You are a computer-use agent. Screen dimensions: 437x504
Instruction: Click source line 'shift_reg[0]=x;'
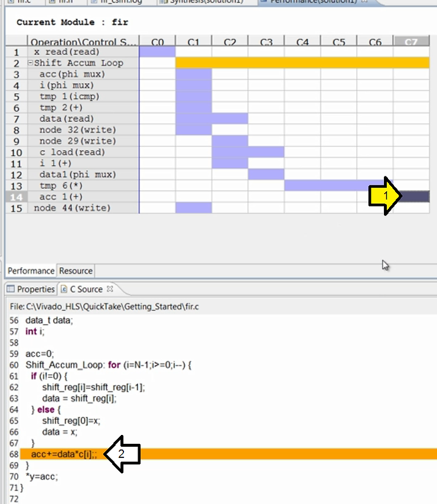(x=71, y=420)
